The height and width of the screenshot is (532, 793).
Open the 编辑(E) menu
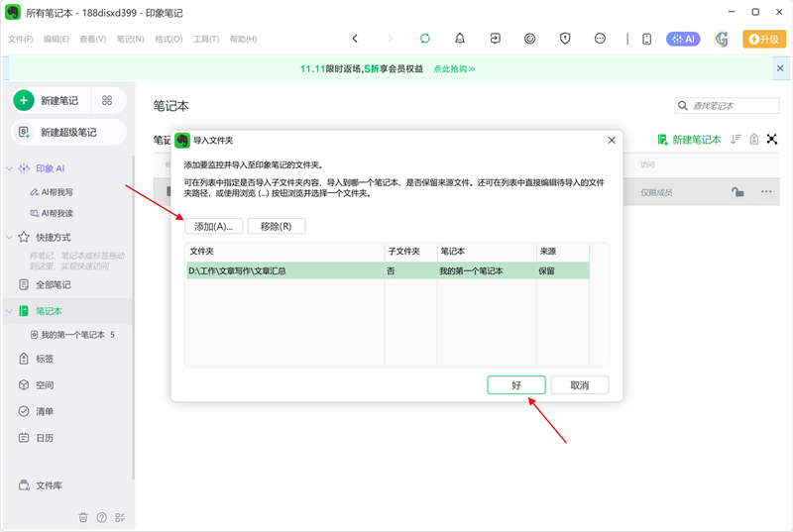pyautogui.click(x=57, y=39)
